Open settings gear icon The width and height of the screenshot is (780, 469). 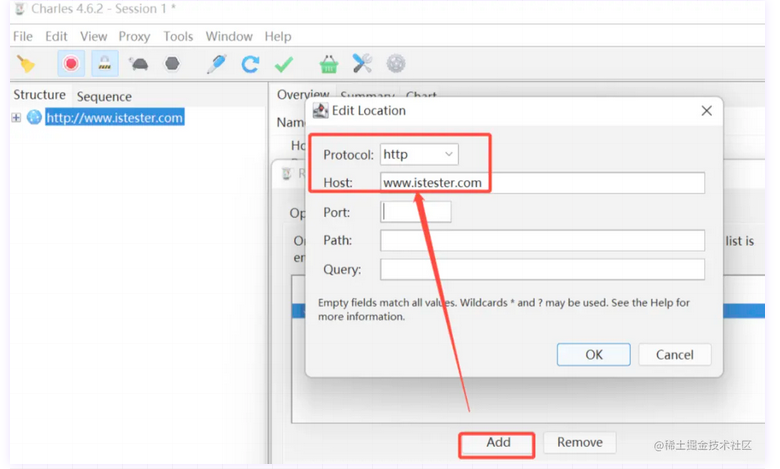pyautogui.click(x=396, y=64)
